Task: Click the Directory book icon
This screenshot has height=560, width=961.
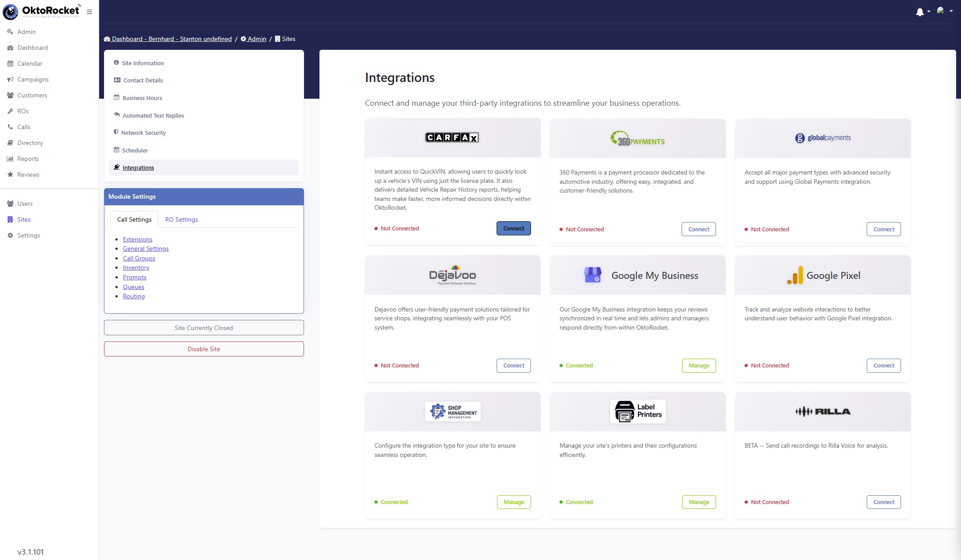Action: pos(10,143)
